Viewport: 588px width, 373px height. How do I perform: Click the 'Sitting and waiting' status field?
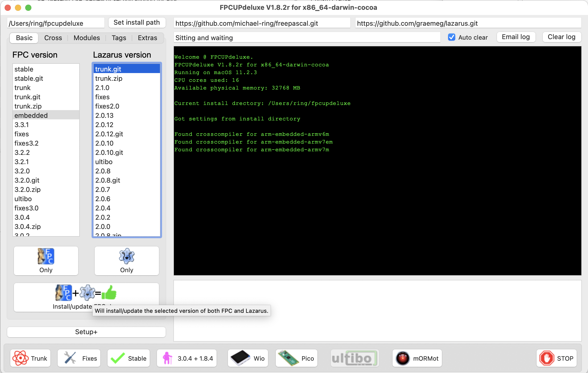307,38
